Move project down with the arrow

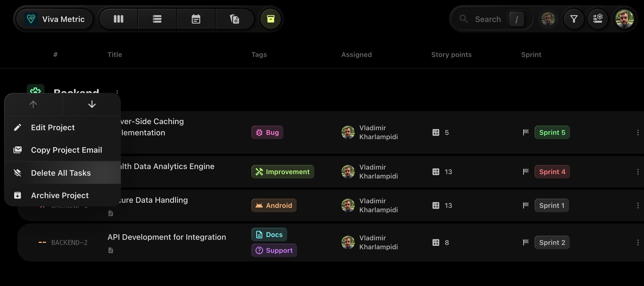[x=92, y=104]
